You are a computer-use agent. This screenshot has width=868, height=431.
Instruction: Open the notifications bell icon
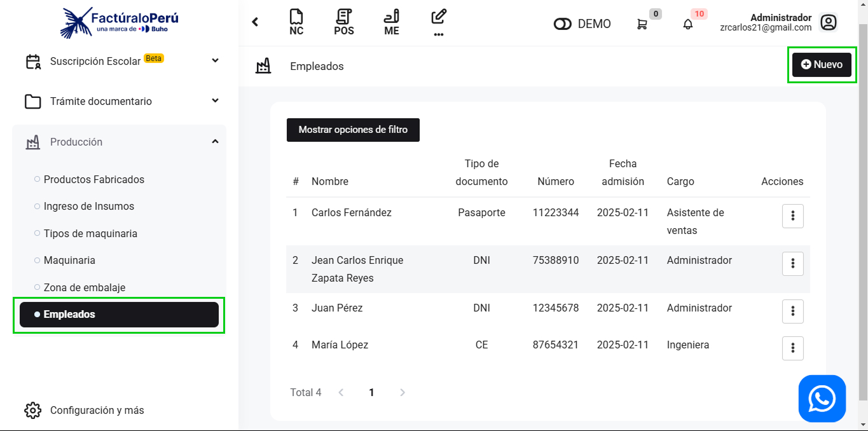688,24
